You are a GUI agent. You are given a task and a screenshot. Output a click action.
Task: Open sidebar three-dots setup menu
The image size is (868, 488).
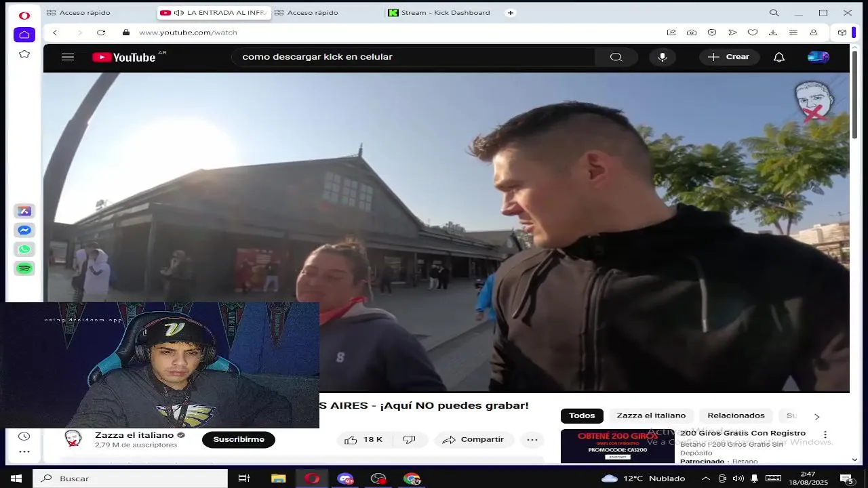24,452
